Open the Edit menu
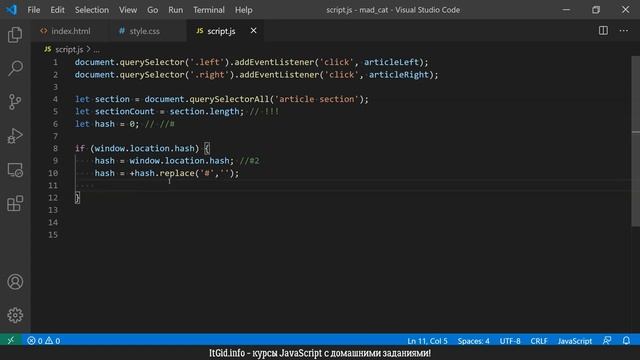 coord(57,10)
